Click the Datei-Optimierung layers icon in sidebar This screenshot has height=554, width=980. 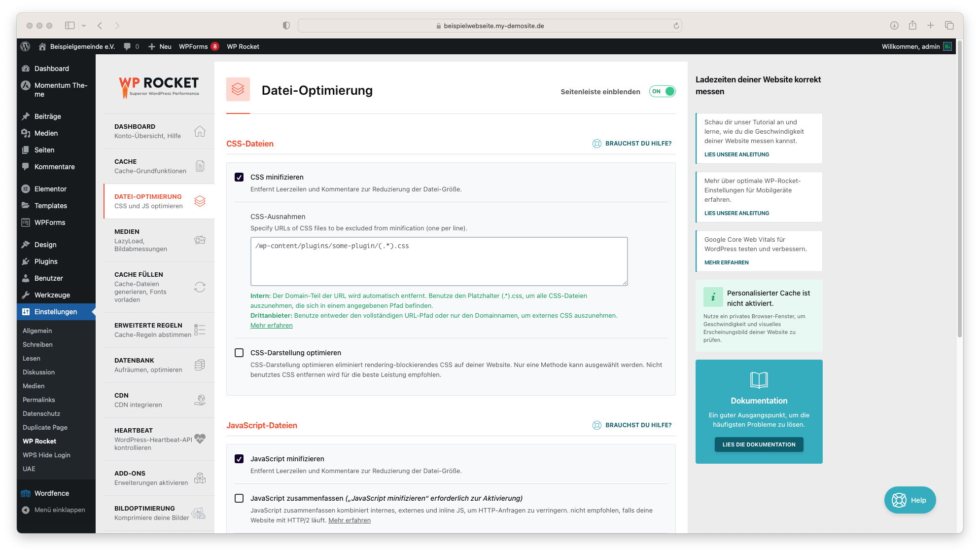(x=200, y=201)
